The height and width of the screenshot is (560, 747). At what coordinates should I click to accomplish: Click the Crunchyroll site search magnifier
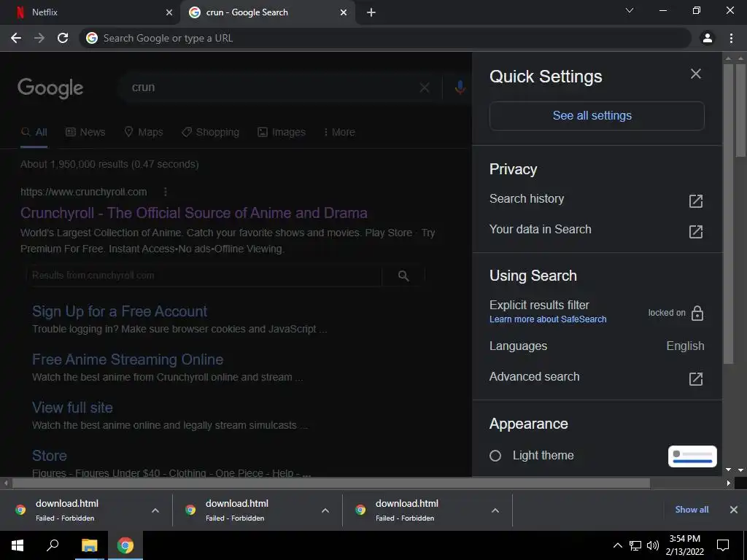point(403,275)
